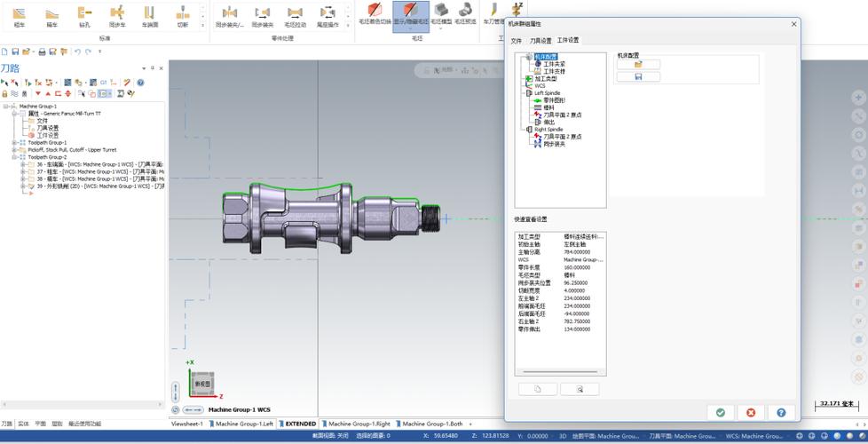This screenshot has width=868, height=444.
Task: Toggle the pin on the 刀路 panel
Action: [153, 68]
